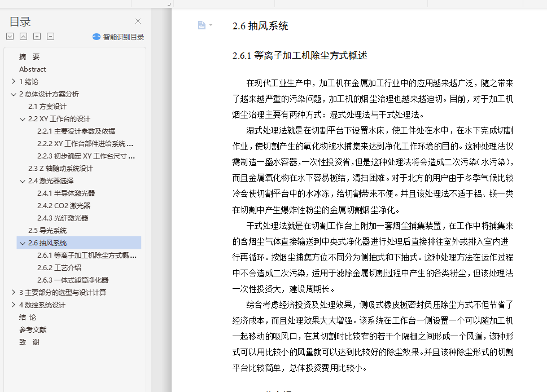
Task: Select 2 总体设计方案分析 heading
Action: (49, 94)
